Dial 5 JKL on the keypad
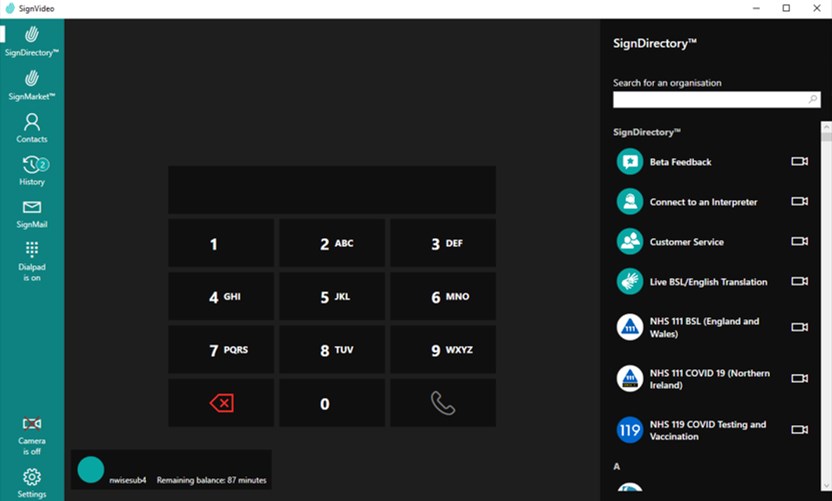The image size is (832, 501). tap(332, 296)
